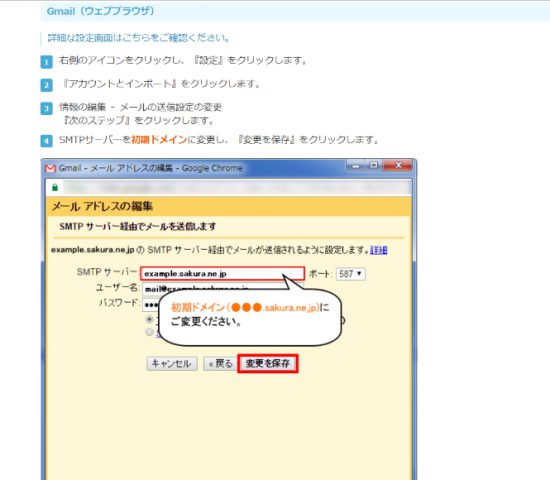Click the blue step 3 number badge
The width and height of the screenshot is (550, 480).
tap(46, 108)
